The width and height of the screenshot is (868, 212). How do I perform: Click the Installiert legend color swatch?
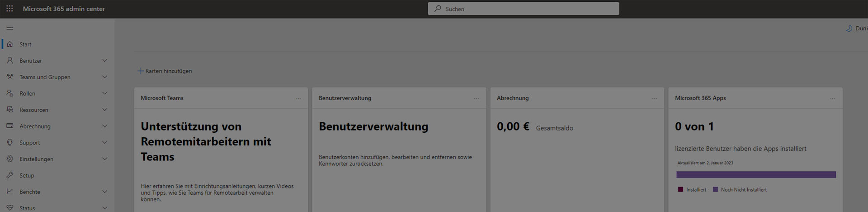(x=680, y=189)
